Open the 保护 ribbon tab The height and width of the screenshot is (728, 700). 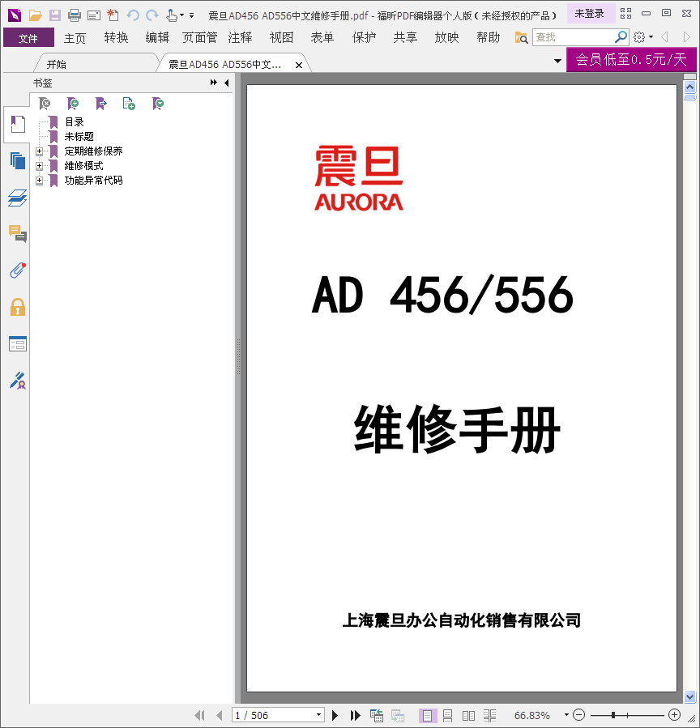tap(364, 37)
